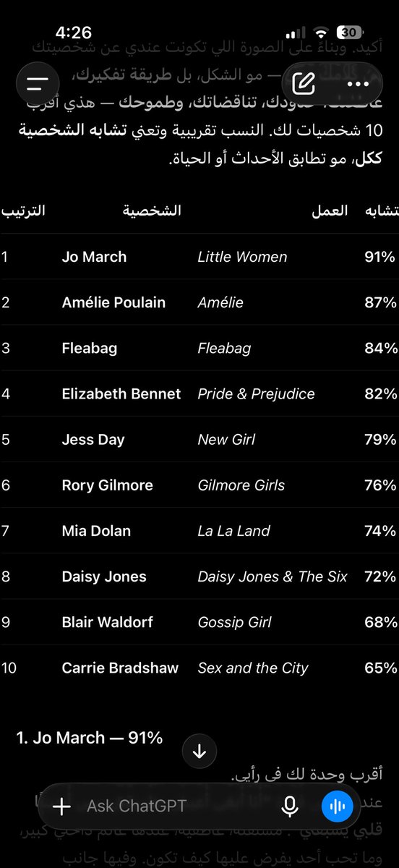Tap the Daisy Jones & The Six title
Screen dimensions: 399x868
click(x=273, y=576)
